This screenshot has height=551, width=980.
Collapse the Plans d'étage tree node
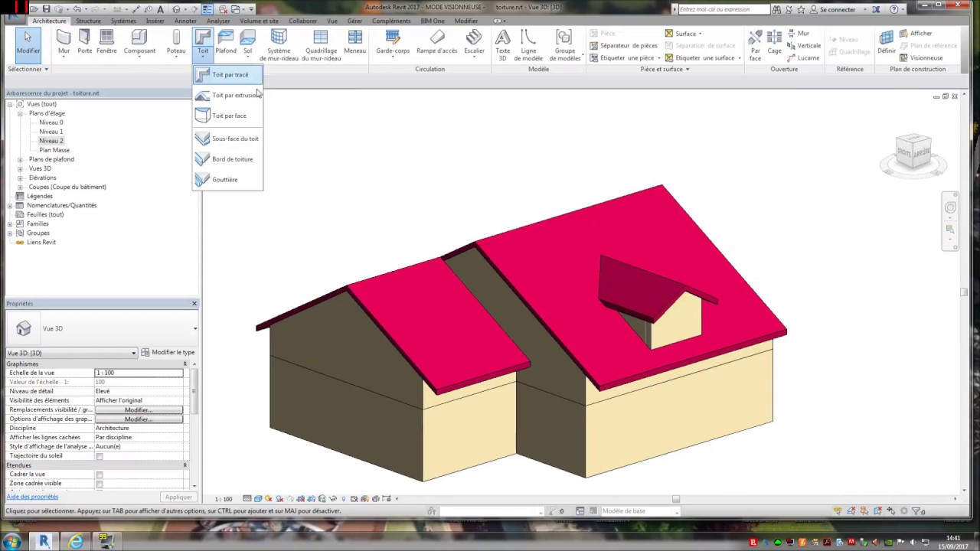[20, 113]
